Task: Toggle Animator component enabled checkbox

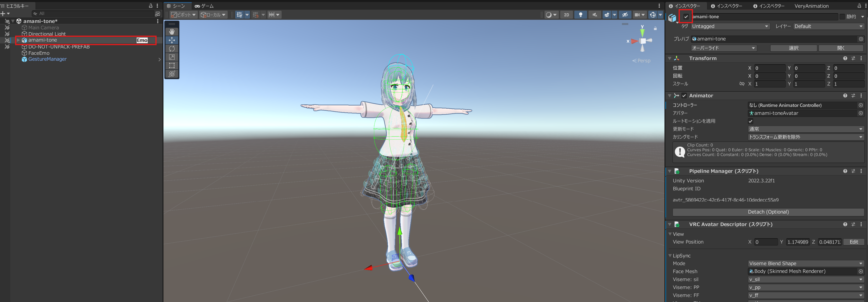Action: [684, 96]
